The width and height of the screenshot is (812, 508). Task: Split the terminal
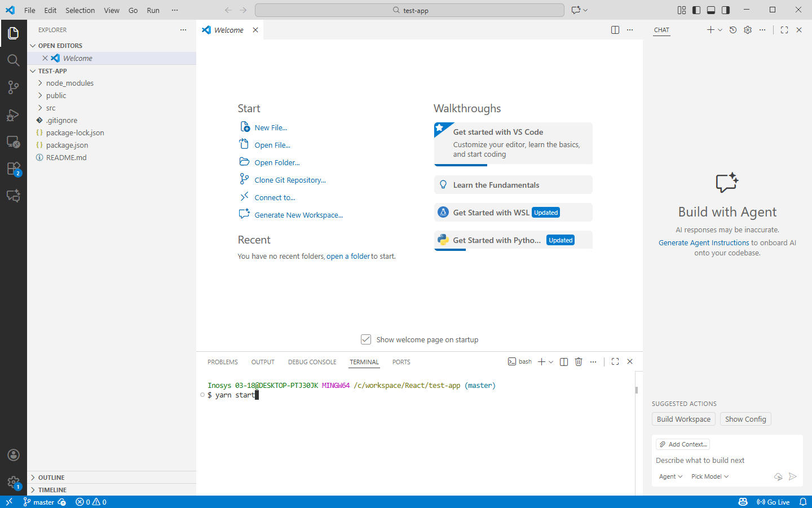click(564, 362)
